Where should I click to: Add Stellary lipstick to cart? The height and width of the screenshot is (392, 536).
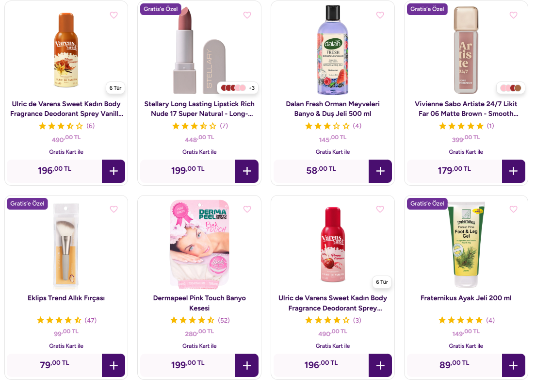click(246, 171)
